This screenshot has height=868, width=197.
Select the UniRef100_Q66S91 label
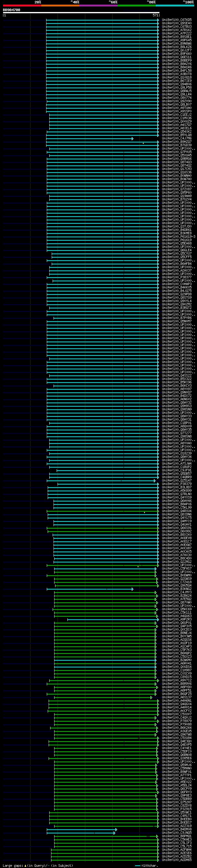pyautogui.click(x=177, y=528)
